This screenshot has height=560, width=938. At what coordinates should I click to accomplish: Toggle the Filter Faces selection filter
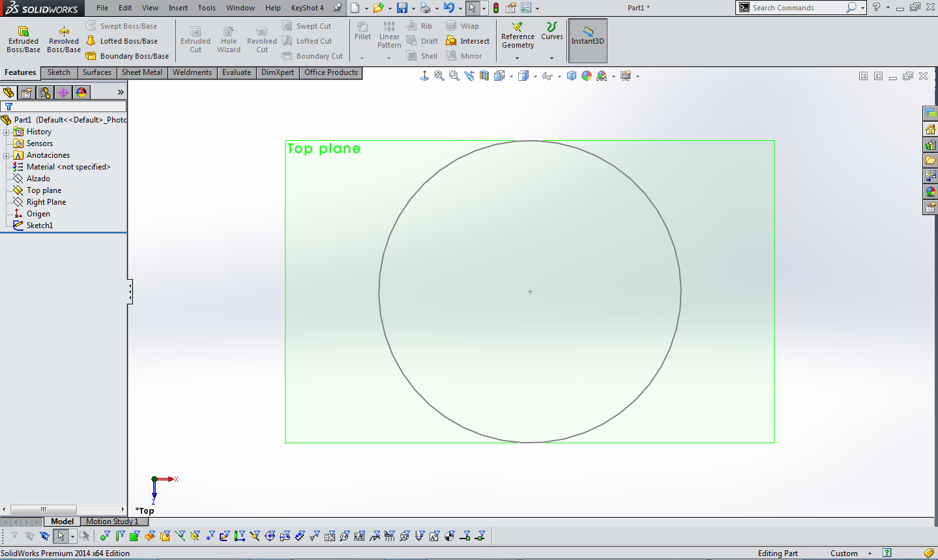pos(134,536)
